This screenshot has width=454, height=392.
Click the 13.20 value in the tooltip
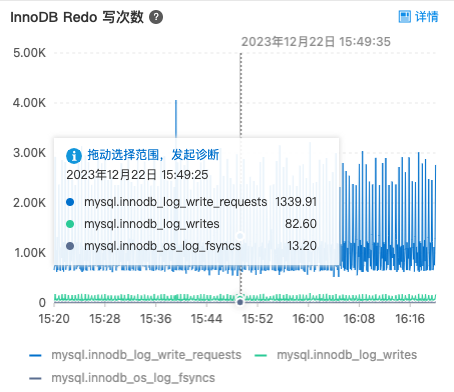302,246
